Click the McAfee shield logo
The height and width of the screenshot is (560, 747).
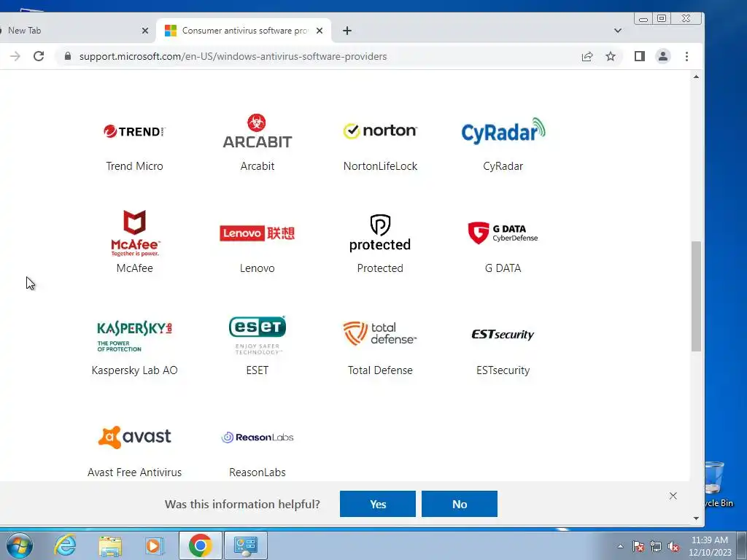135,233
